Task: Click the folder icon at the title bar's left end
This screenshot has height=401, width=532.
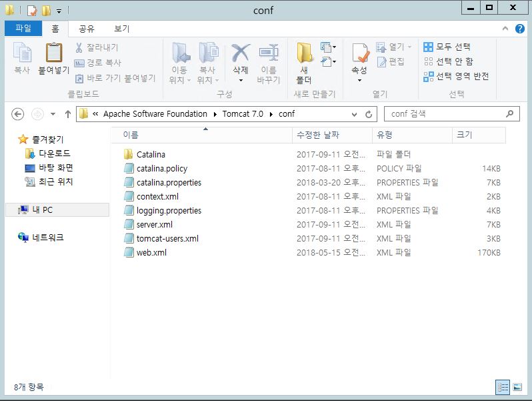Action: [x=9, y=10]
